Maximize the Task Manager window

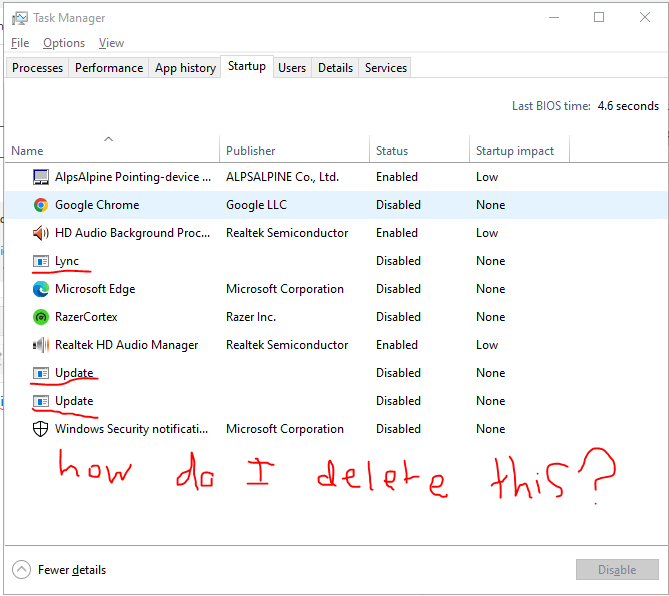599,17
